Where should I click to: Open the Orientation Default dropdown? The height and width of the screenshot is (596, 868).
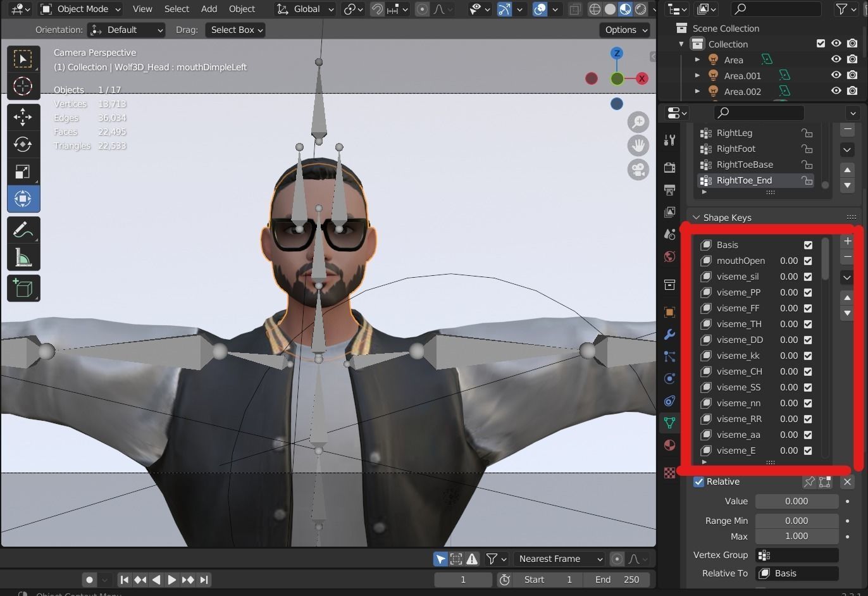126,30
